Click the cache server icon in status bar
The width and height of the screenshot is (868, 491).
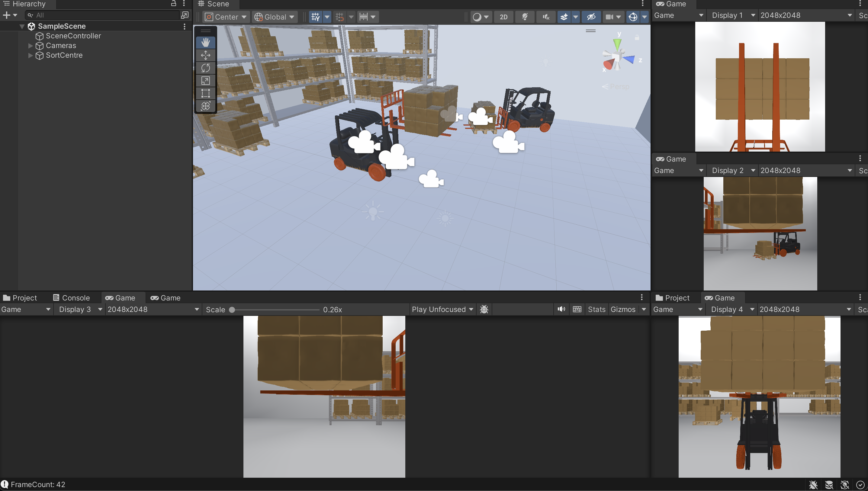point(829,485)
